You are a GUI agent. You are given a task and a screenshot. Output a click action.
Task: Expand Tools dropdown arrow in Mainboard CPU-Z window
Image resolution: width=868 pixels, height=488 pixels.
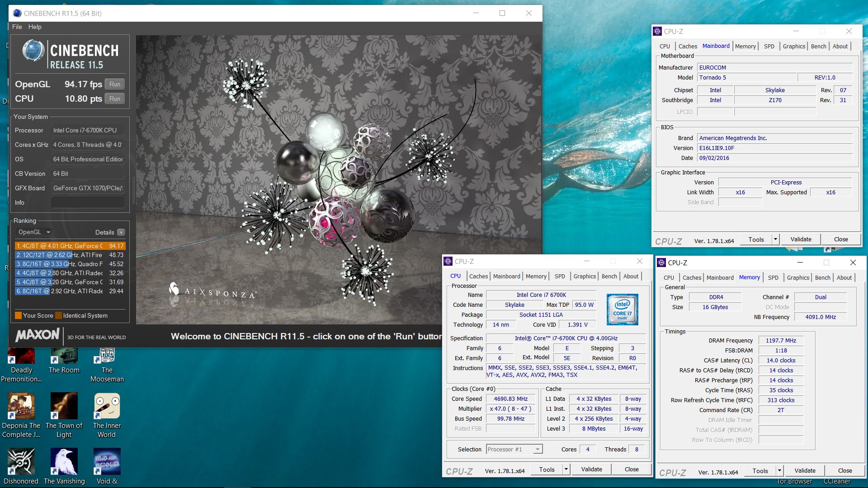pyautogui.click(x=775, y=239)
